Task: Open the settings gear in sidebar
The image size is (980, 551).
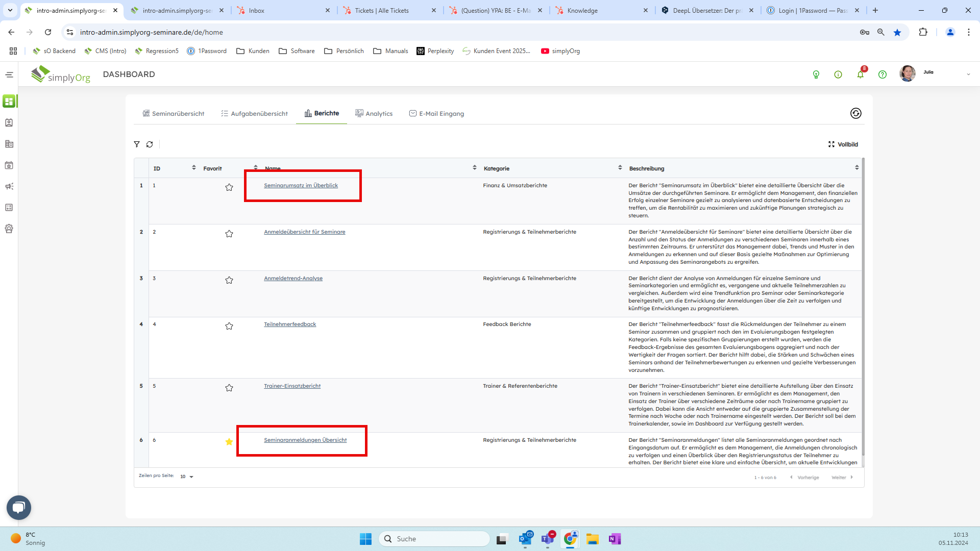Action: point(9,229)
